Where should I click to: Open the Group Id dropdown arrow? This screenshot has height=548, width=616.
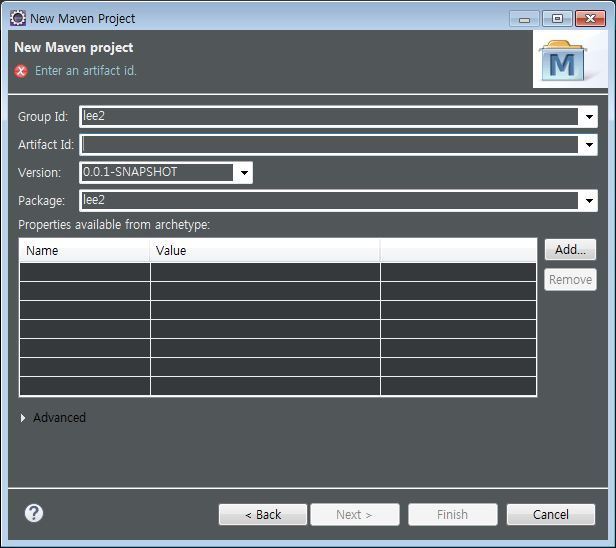click(x=589, y=117)
